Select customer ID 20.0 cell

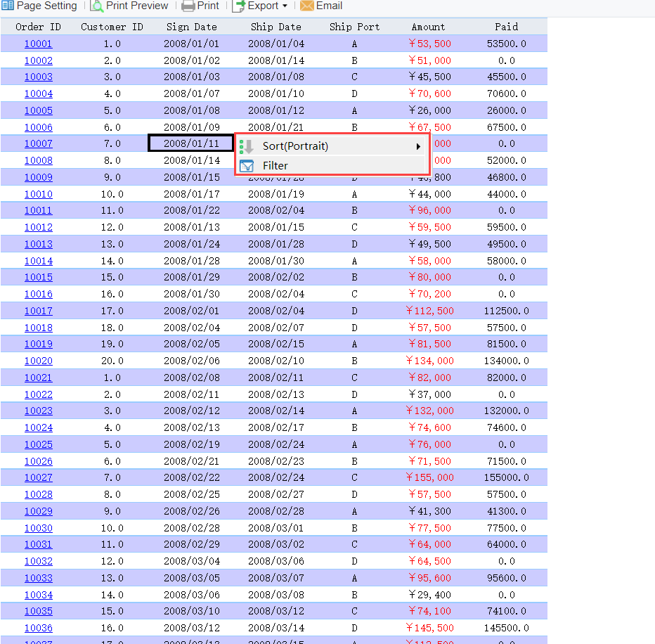112,361
